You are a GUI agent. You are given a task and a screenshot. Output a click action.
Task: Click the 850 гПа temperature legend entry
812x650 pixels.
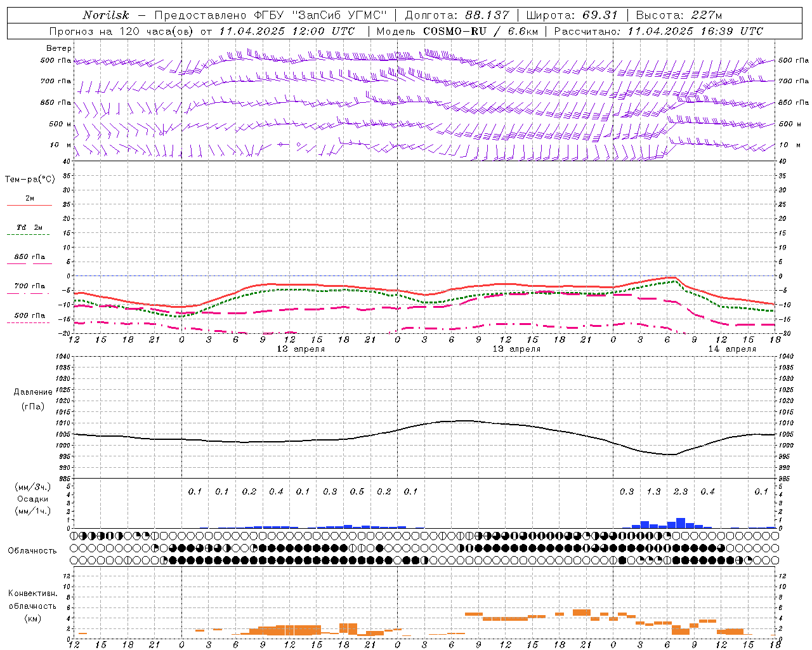click(x=30, y=257)
